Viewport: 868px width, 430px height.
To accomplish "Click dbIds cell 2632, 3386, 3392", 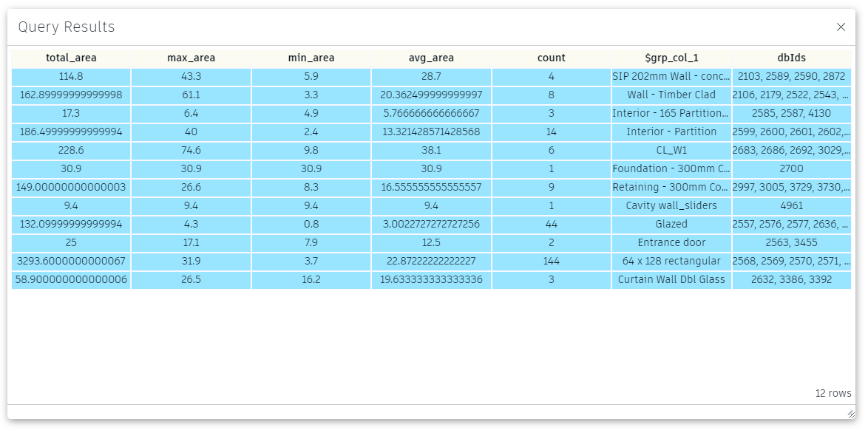I will 792,279.
